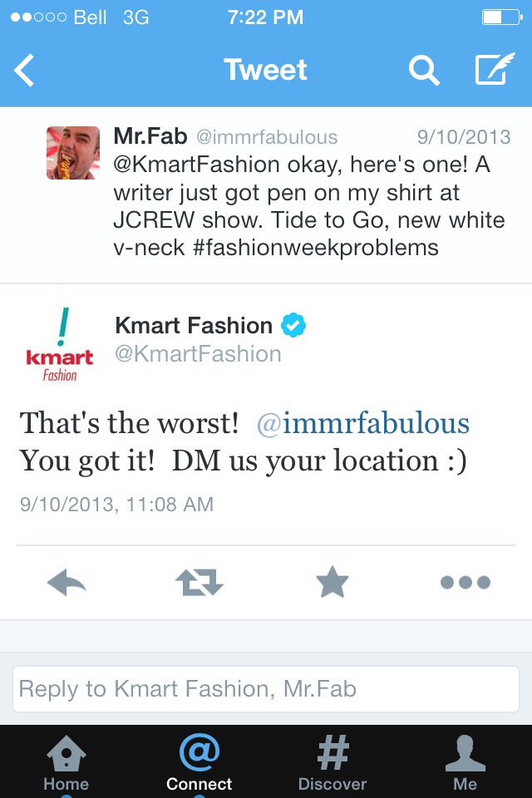
Task: Open Kmart Fashion logo avatar
Action: 59,343
